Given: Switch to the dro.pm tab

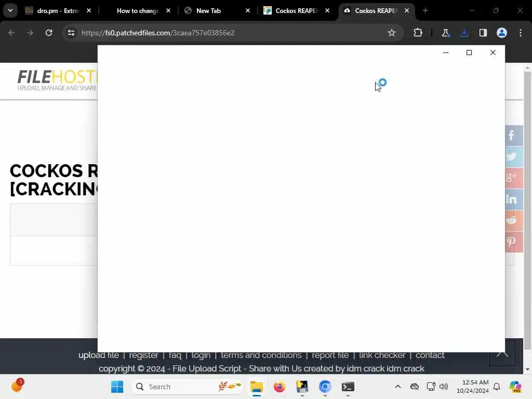Looking at the screenshot, I should pyautogui.click(x=58, y=11).
